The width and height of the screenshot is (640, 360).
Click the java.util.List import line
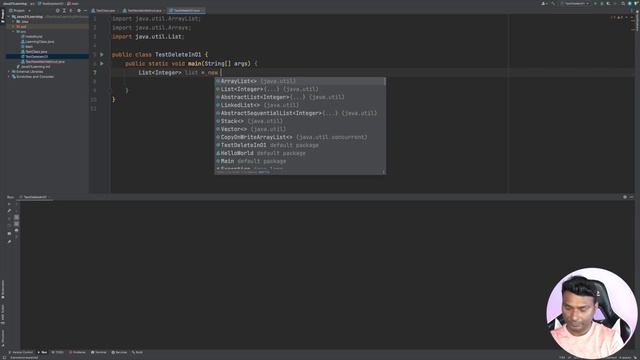148,37
